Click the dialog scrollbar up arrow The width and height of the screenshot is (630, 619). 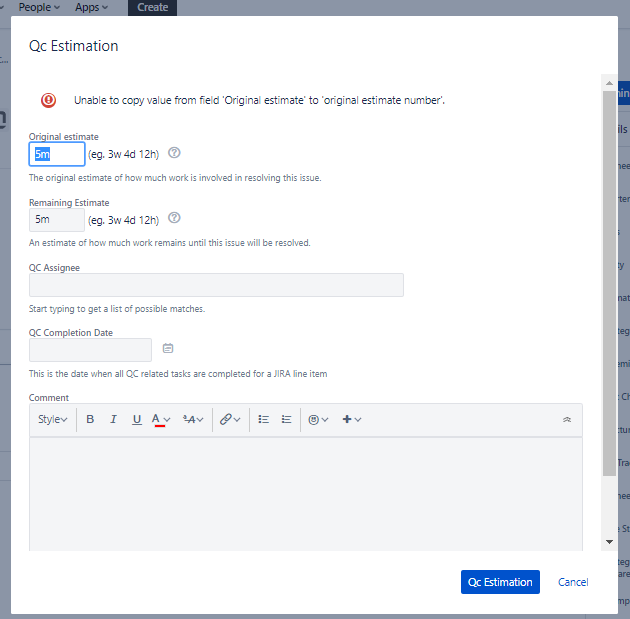click(610, 83)
